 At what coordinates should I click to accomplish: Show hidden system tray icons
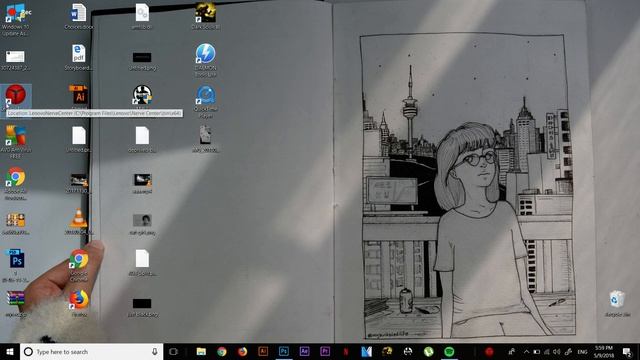coord(527,352)
